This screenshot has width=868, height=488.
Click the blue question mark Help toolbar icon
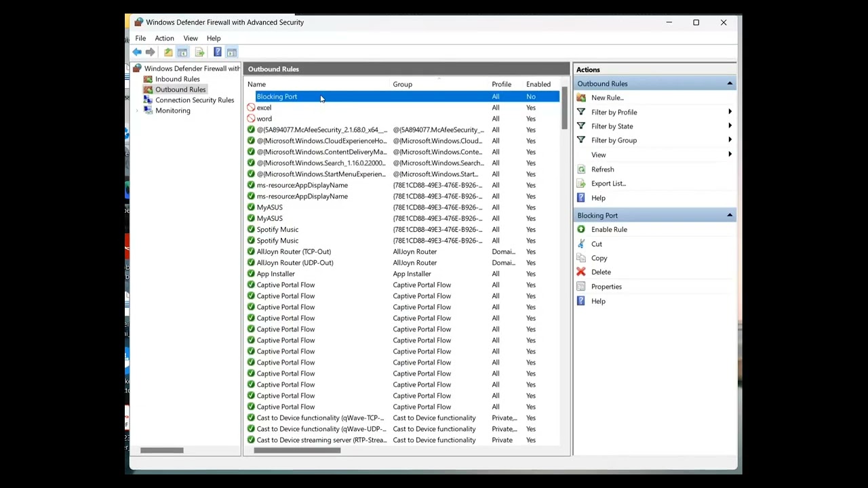[217, 52]
